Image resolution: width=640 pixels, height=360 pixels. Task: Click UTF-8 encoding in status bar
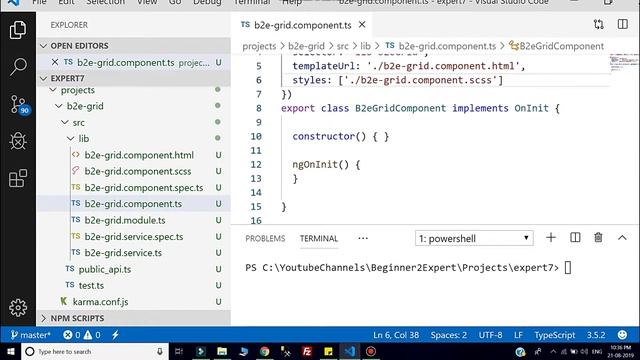click(491, 335)
